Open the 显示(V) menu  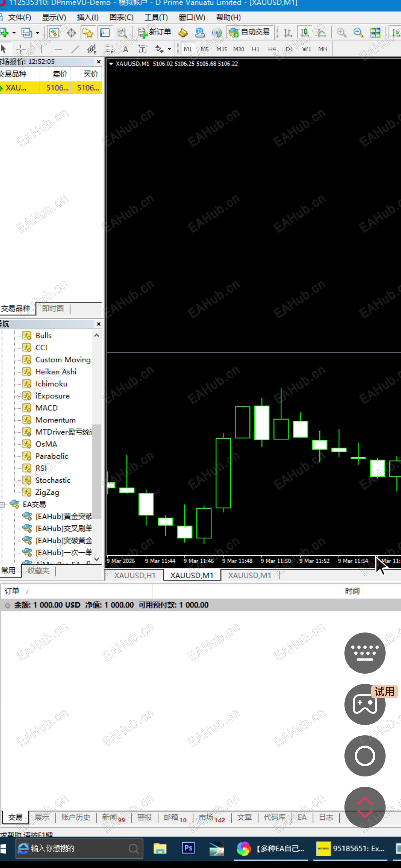coord(54,17)
